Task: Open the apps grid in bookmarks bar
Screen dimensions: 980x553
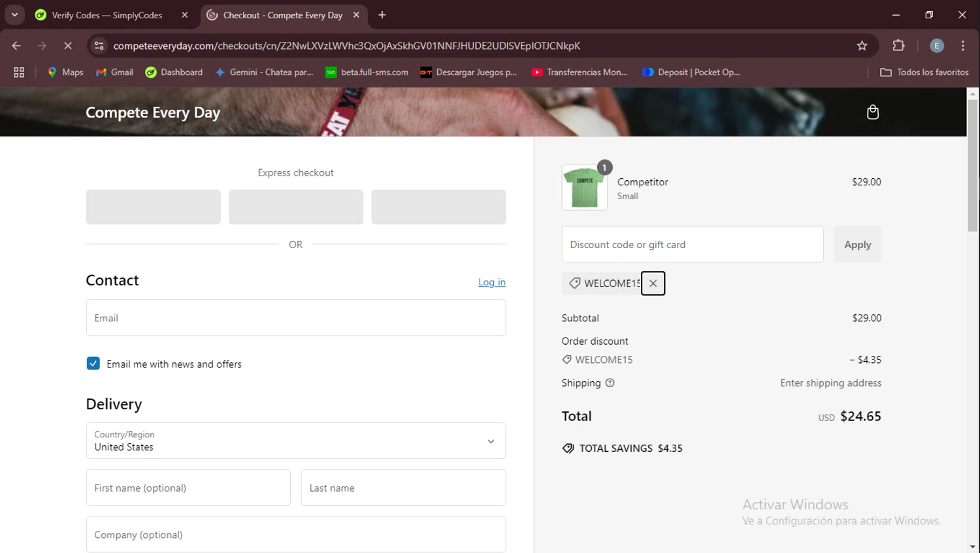Action: [x=19, y=72]
